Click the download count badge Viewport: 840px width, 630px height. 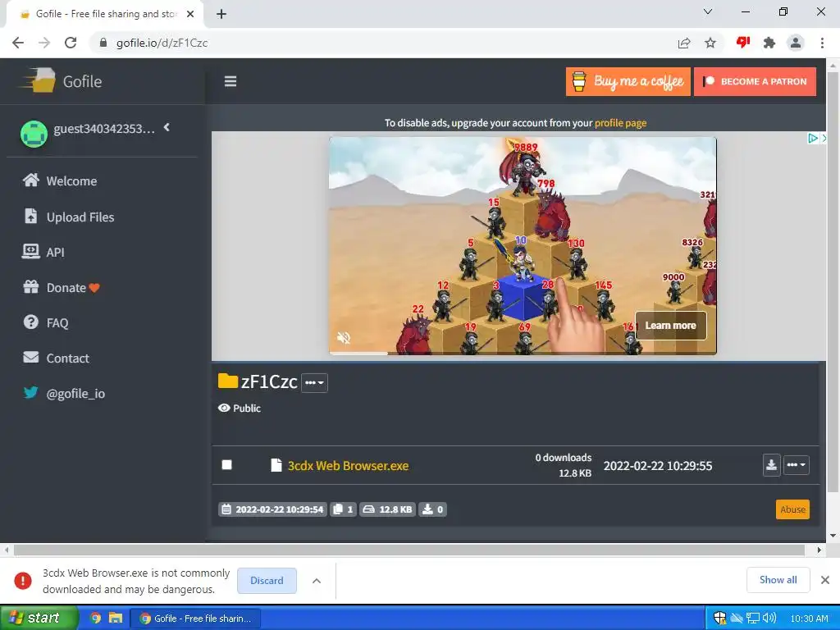click(432, 509)
